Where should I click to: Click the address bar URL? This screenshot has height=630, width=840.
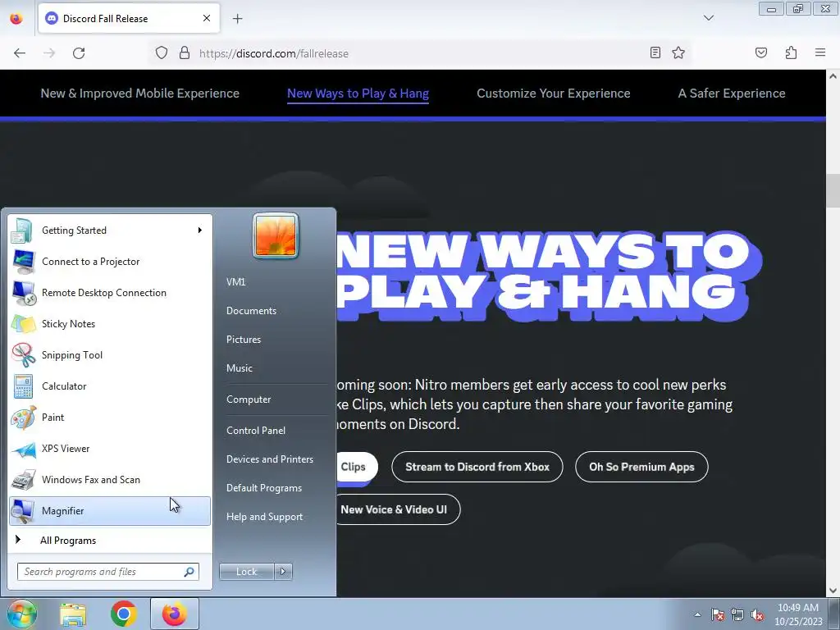274,53
